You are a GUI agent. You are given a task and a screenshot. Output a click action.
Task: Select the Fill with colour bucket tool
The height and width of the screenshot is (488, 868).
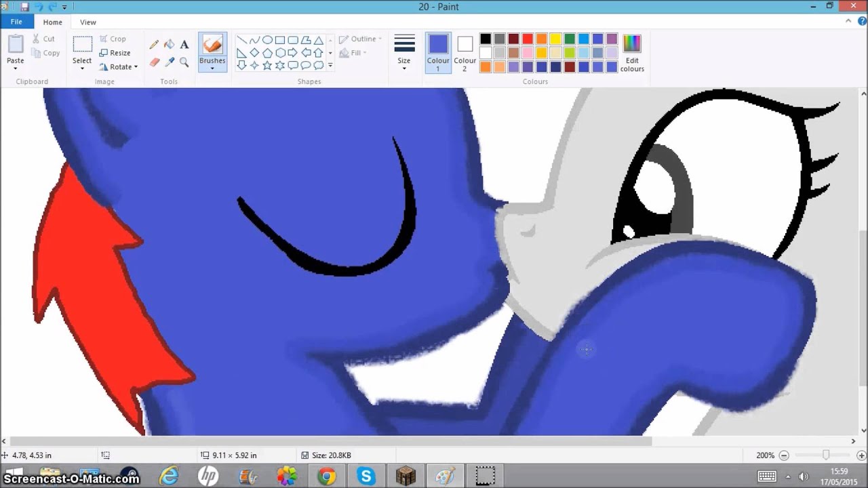[170, 44]
